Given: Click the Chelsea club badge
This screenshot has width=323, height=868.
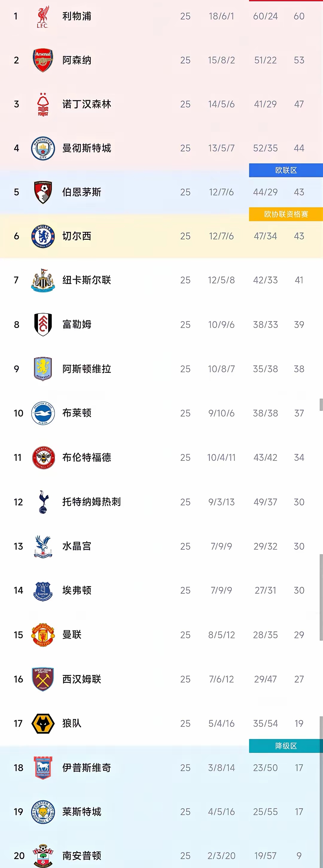Looking at the screenshot, I should tap(43, 236).
